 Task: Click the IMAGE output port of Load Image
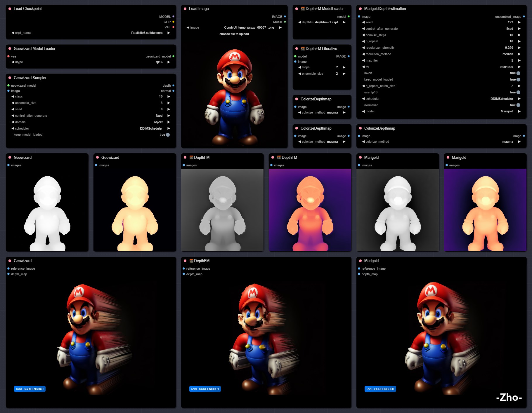tap(285, 17)
